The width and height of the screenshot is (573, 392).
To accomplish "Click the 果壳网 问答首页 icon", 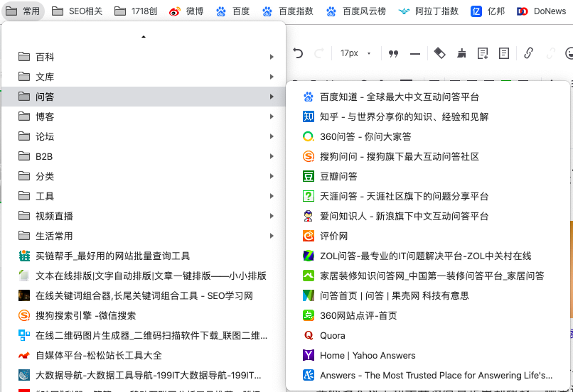I will (x=309, y=295).
